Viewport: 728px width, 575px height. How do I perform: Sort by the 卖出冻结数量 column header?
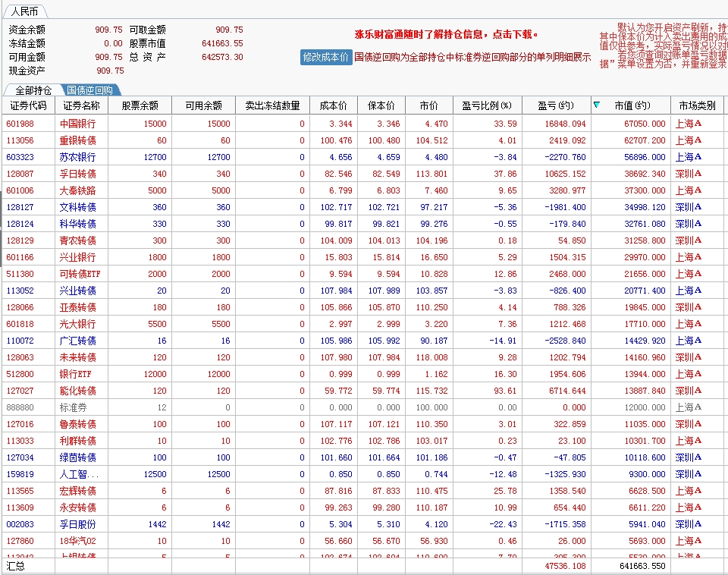point(272,105)
